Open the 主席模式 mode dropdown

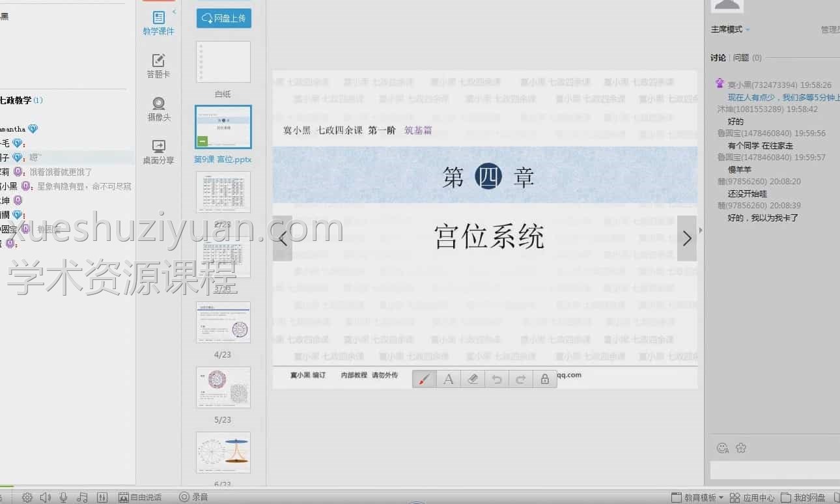727,29
